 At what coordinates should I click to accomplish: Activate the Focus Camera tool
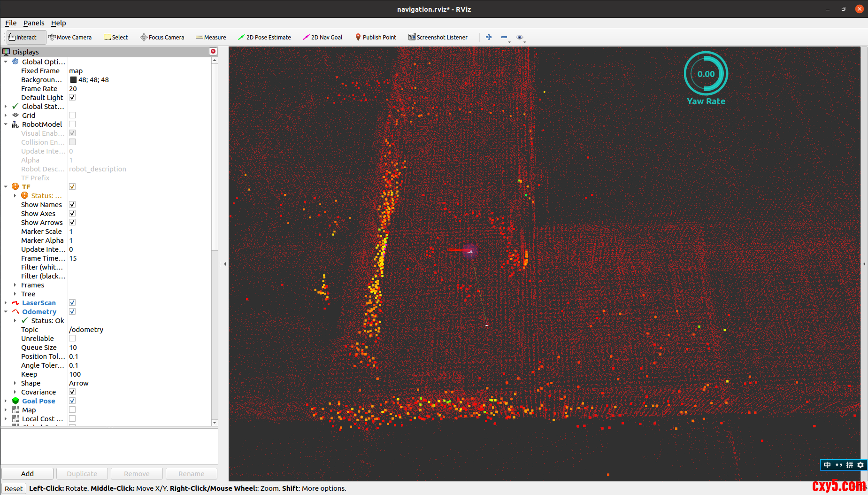coord(162,37)
